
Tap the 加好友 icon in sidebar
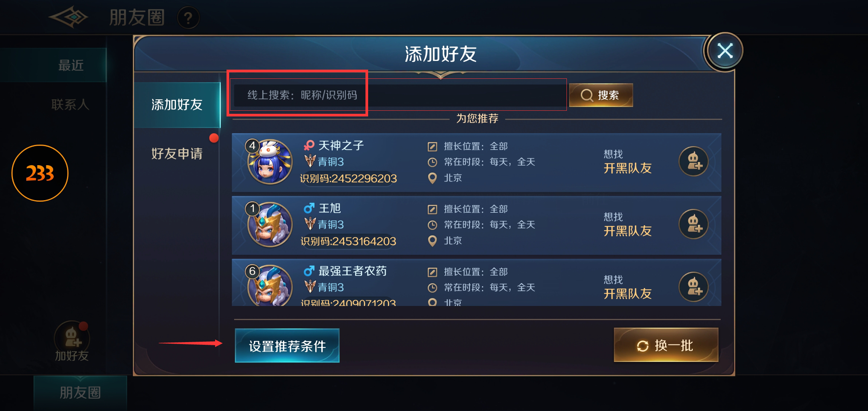[72, 342]
